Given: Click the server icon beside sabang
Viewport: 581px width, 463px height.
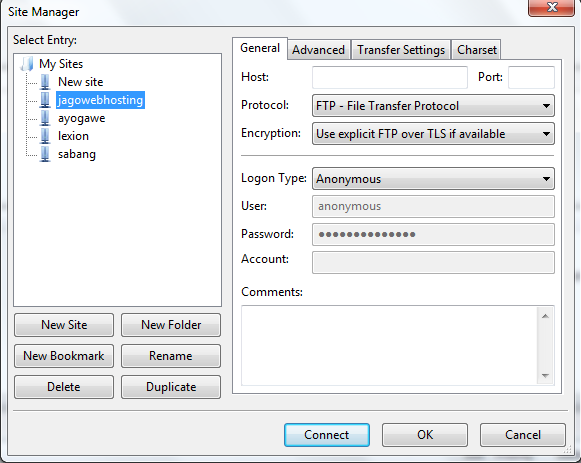Looking at the screenshot, I should tap(45, 154).
